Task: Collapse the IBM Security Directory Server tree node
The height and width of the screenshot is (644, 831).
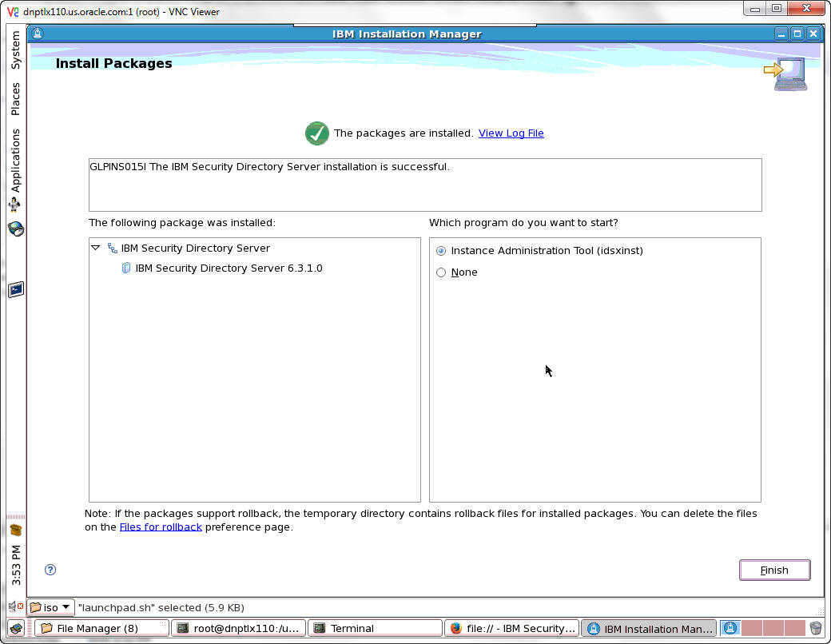Action: point(95,248)
